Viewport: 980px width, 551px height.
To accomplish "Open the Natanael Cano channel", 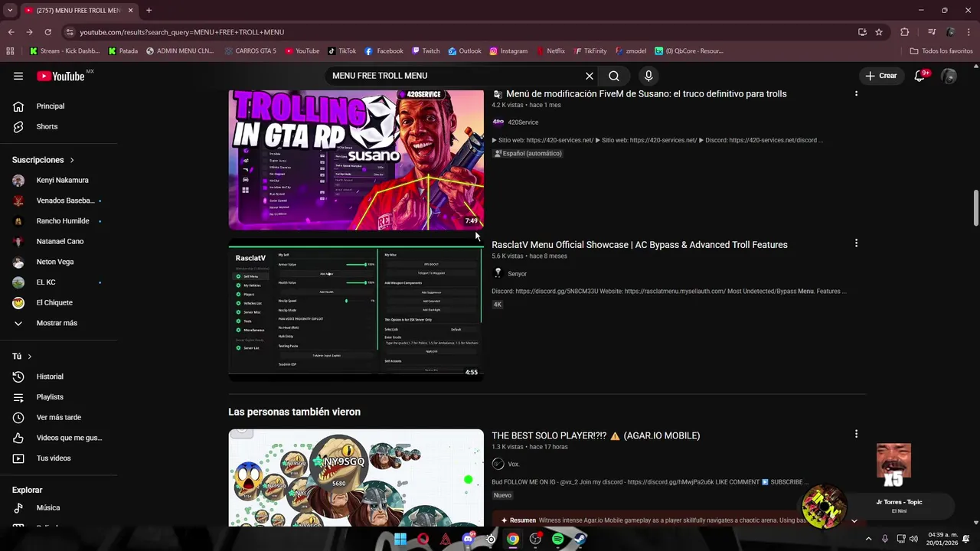I will pyautogui.click(x=59, y=241).
